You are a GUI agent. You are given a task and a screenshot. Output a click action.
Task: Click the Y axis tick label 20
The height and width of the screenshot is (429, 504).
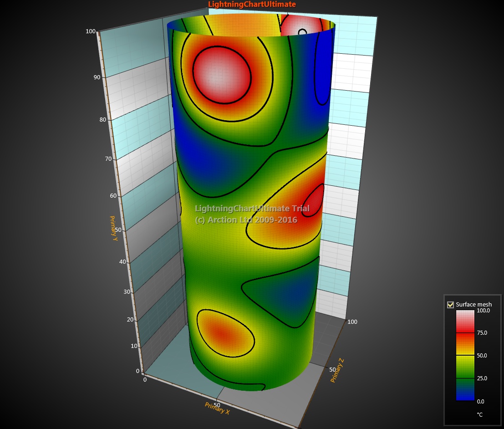click(x=130, y=320)
